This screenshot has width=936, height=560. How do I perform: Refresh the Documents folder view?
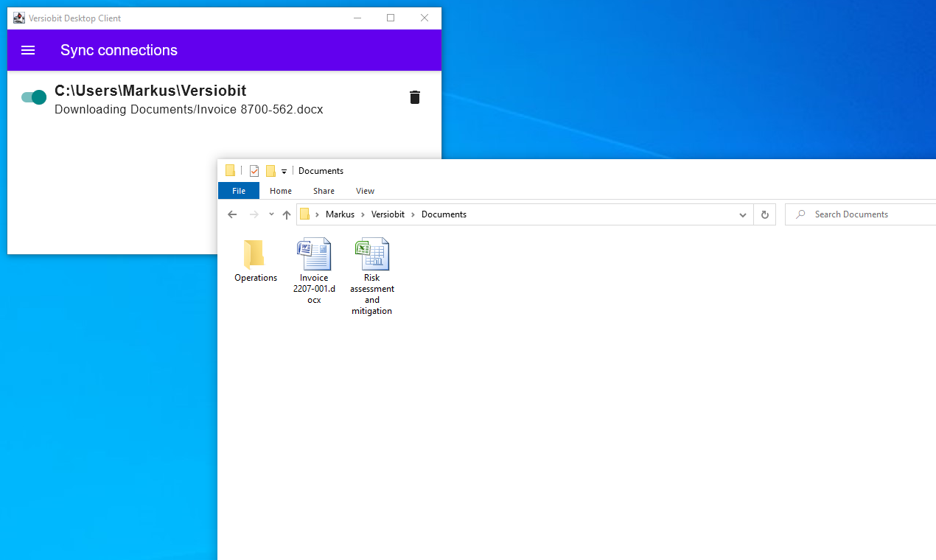click(765, 214)
